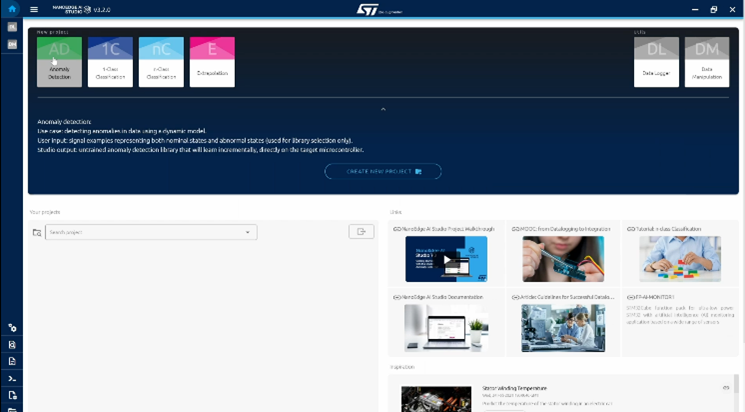Open NanoEdge AI Studio Project Walkthrough link

point(444,229)
